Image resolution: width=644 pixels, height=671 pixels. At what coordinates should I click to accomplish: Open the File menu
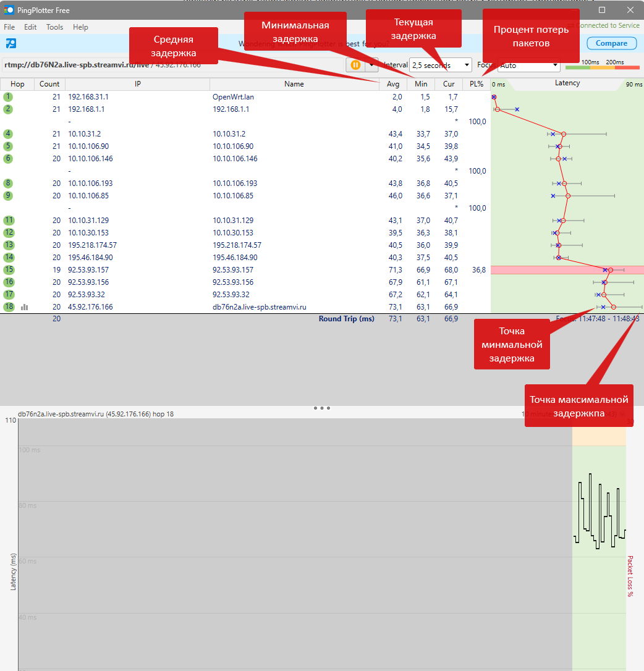[x=9, y=27]
